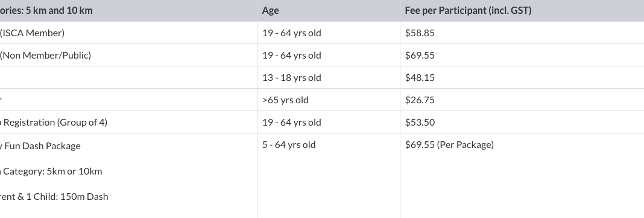Click the $58.85 fee cell
644x218 pixels.
click(x=420, y=33)
